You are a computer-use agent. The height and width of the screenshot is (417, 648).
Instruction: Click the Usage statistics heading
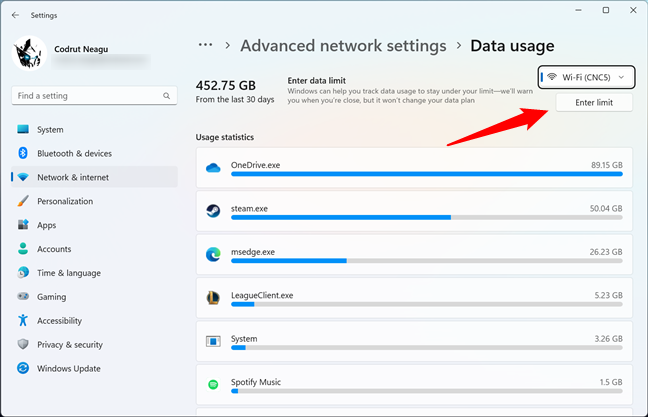(x=225, y=137)
